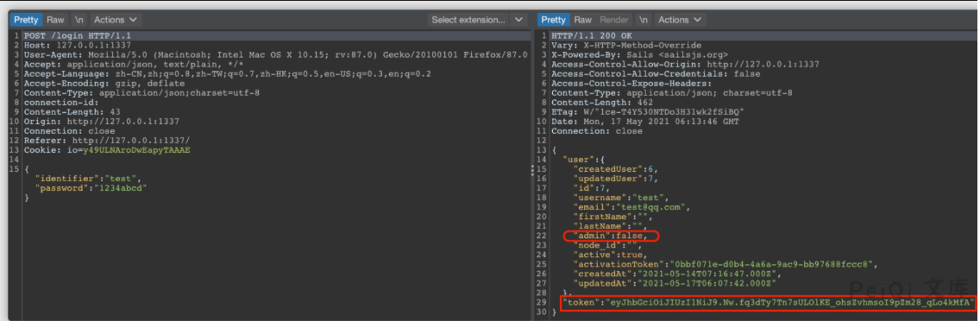Click the split-pane divider handle dots
This screenshot has height=321, width=980.
531,170
